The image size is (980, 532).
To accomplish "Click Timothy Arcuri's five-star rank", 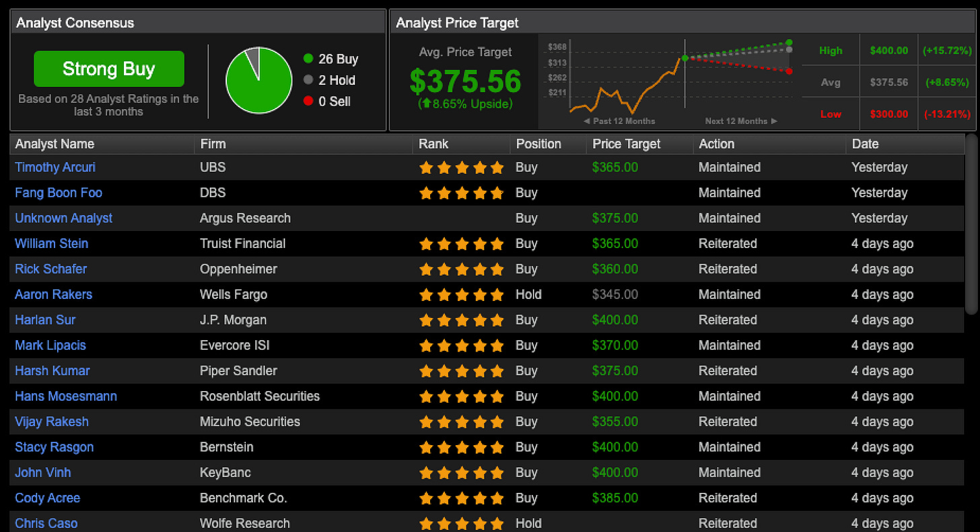I will 461,167.
